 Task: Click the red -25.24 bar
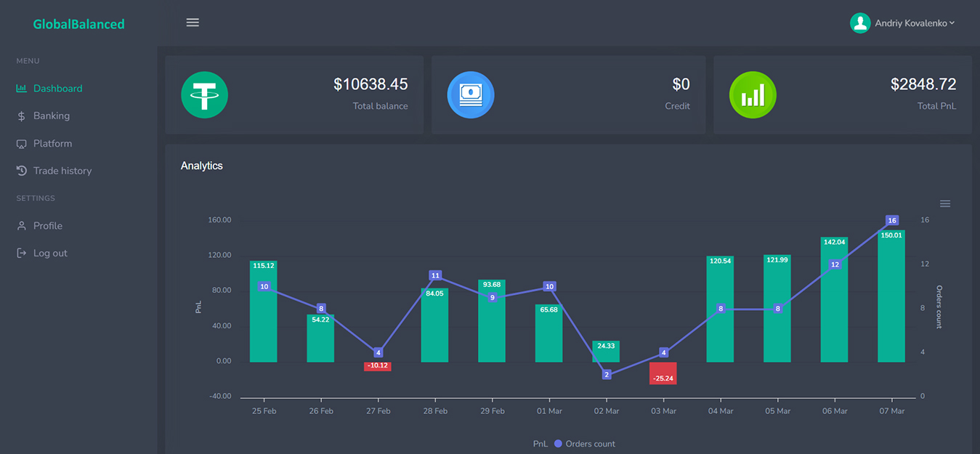pyautogui.click(x=663, y=373)
